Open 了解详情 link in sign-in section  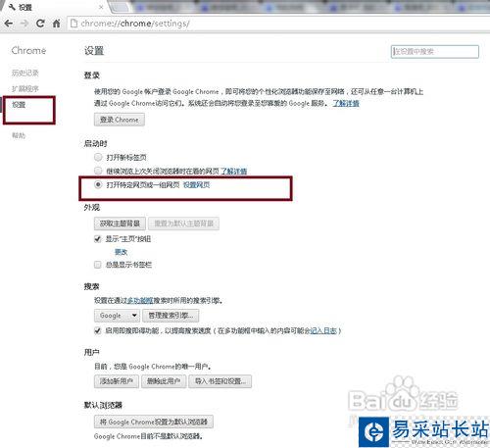pos(346,103)
